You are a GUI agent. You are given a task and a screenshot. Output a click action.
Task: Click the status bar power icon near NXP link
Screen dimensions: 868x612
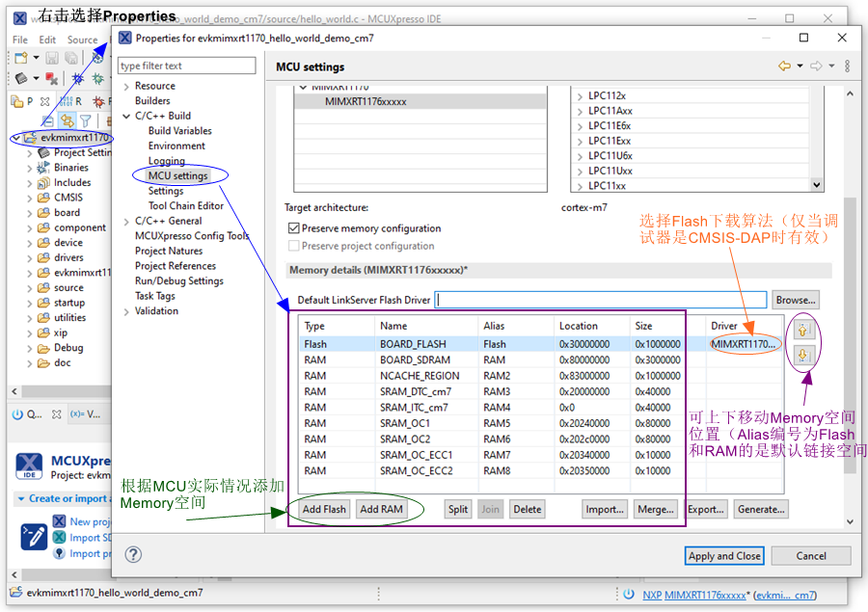tap(629, 595)
